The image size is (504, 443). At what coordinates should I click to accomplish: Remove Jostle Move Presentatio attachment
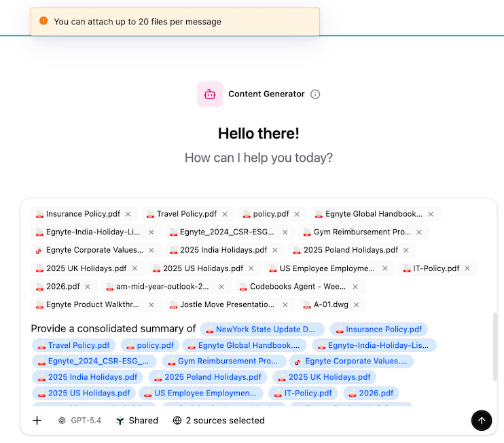pyautogui.click(x=285, y=304)
